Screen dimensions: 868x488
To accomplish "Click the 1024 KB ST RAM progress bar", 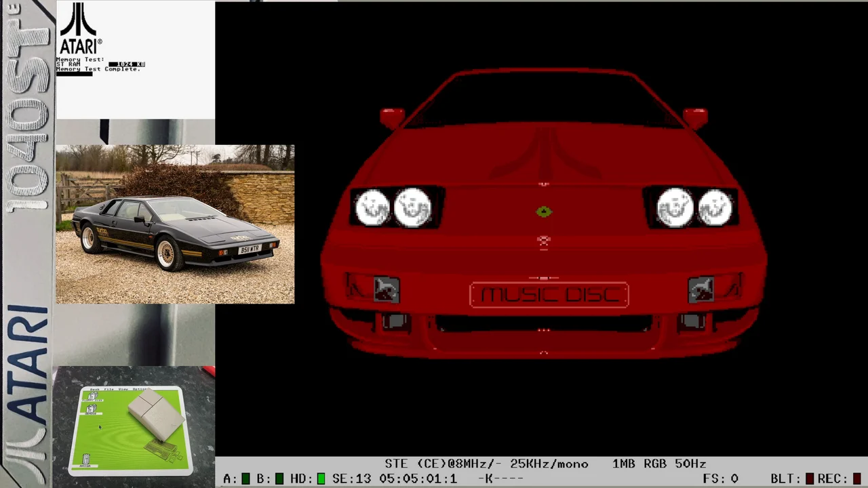I will pyautogui.click(x=127, y=64).
